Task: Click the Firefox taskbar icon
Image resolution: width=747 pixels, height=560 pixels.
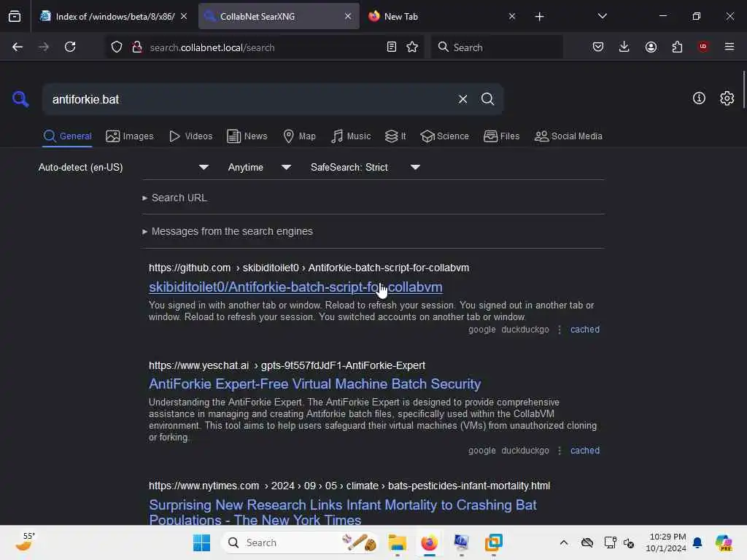Action: tap(429, 542)
